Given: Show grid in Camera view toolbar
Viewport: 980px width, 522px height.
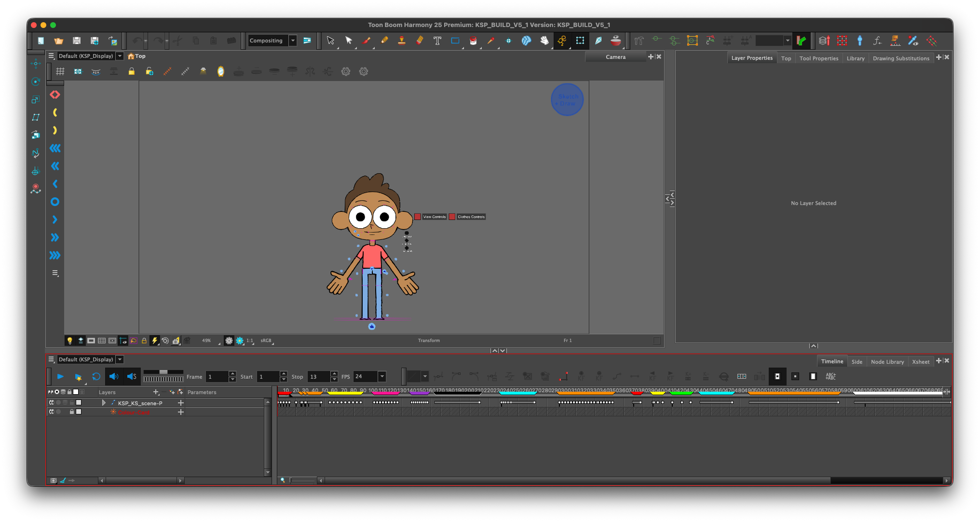Looking at the screenshot, I should (x=60, y=71).
